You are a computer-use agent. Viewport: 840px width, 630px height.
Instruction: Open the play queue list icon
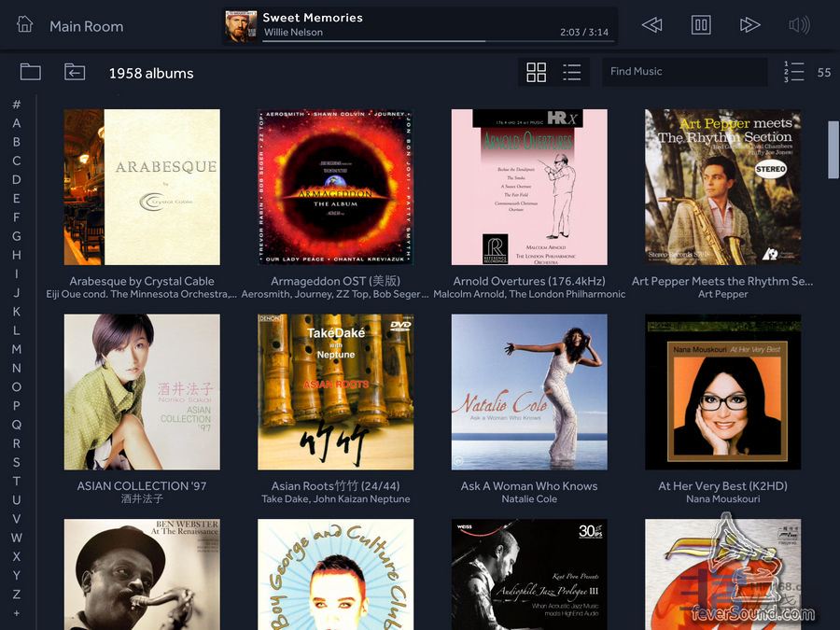[x=794, y=72]
